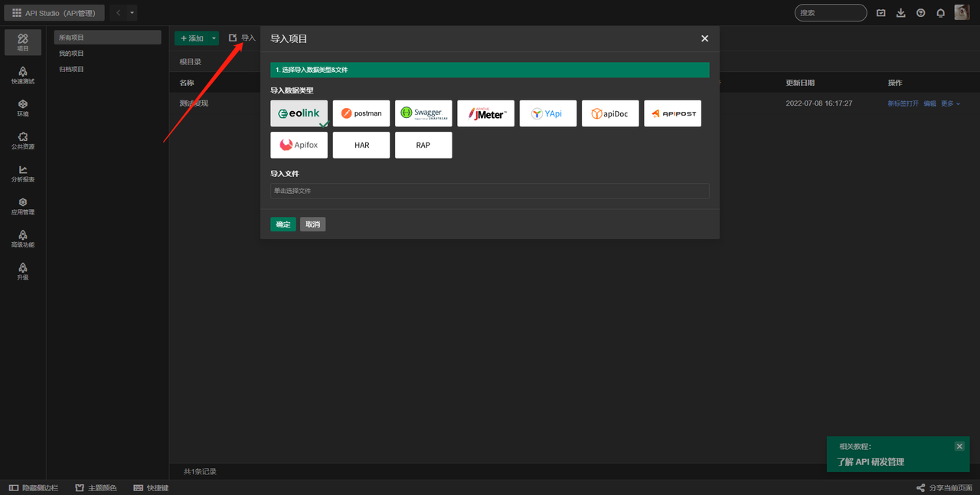The width and height of the screenshot is (980, 495).
Task: Open 主题颜色 theme setting
Action: tap(96, 488)
